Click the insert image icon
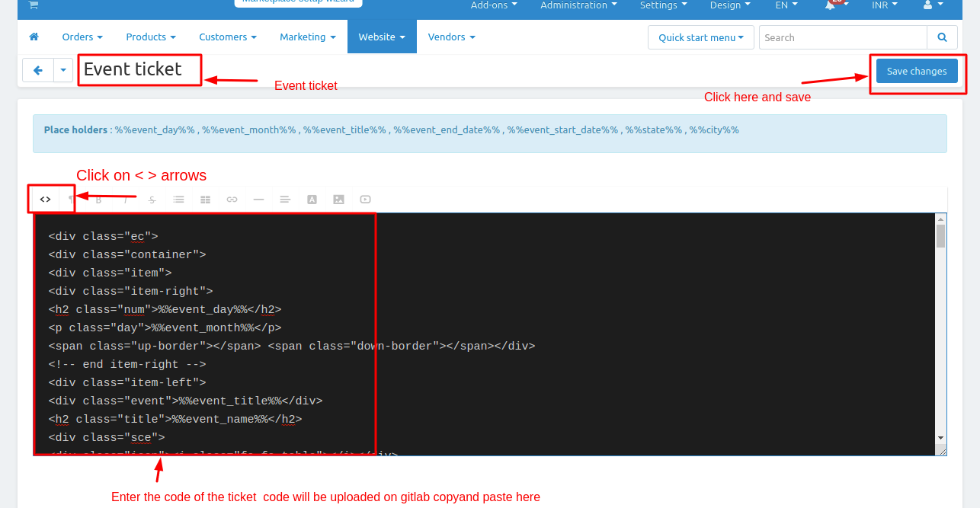980x508 pixels. (338, 200)
